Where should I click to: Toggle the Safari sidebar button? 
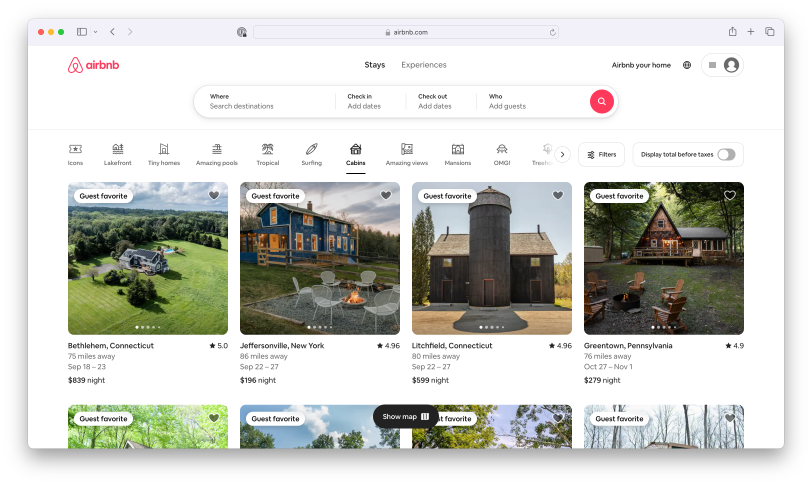coord(82,32)
